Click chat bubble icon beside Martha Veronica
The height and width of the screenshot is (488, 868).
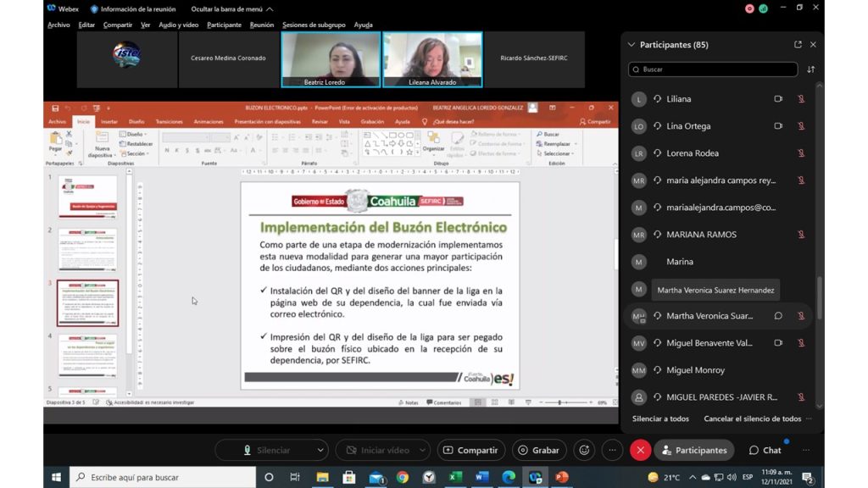778,316
